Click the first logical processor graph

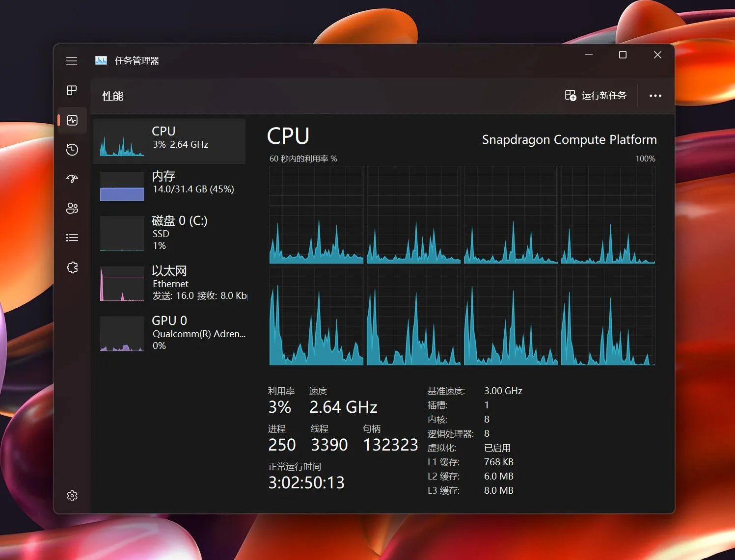(x=316, y=215)
